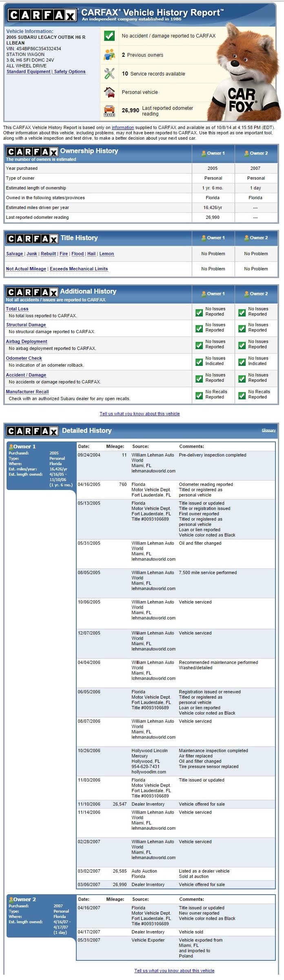Screen dimensions: 284x980
Task: Click Owner 2 person icon in Ownership History
Action: point(246,154)
